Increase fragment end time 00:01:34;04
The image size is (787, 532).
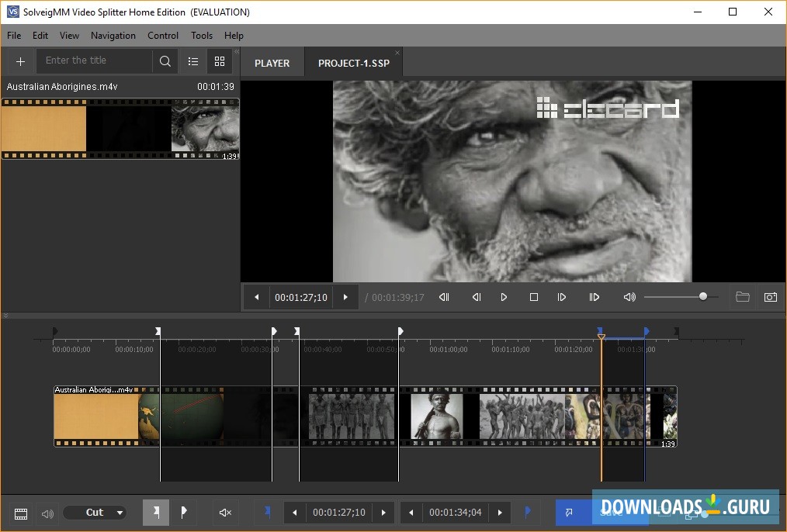point(500,513)
